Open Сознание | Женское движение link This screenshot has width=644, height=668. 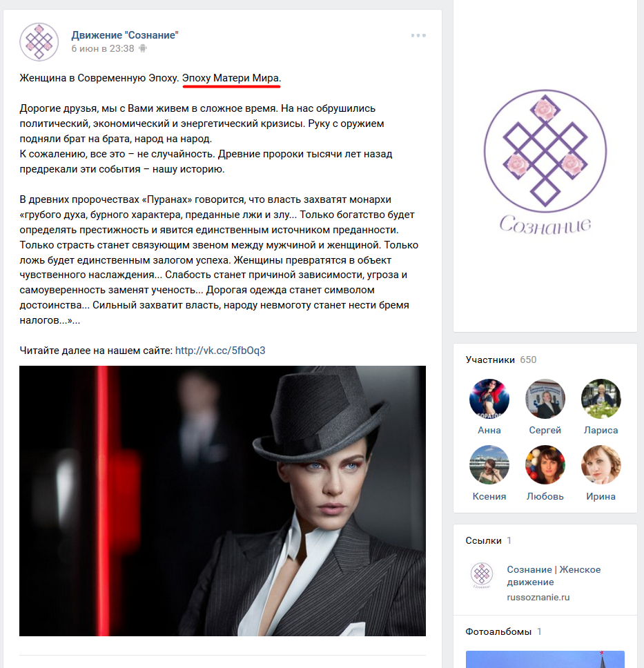(554, 576)
